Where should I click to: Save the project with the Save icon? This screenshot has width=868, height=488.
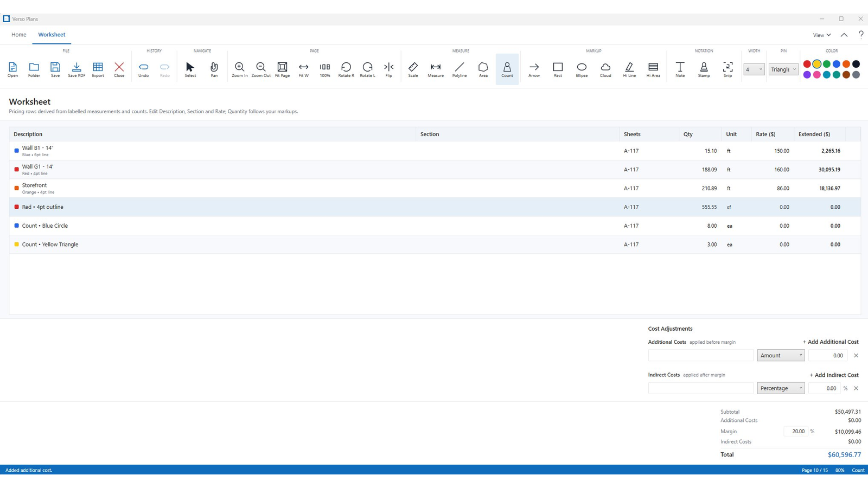(55, 69)
